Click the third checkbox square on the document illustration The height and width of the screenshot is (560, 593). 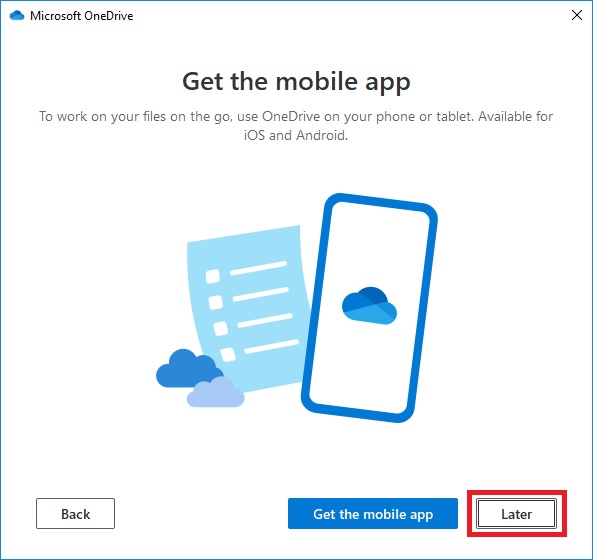click(220, 329)
